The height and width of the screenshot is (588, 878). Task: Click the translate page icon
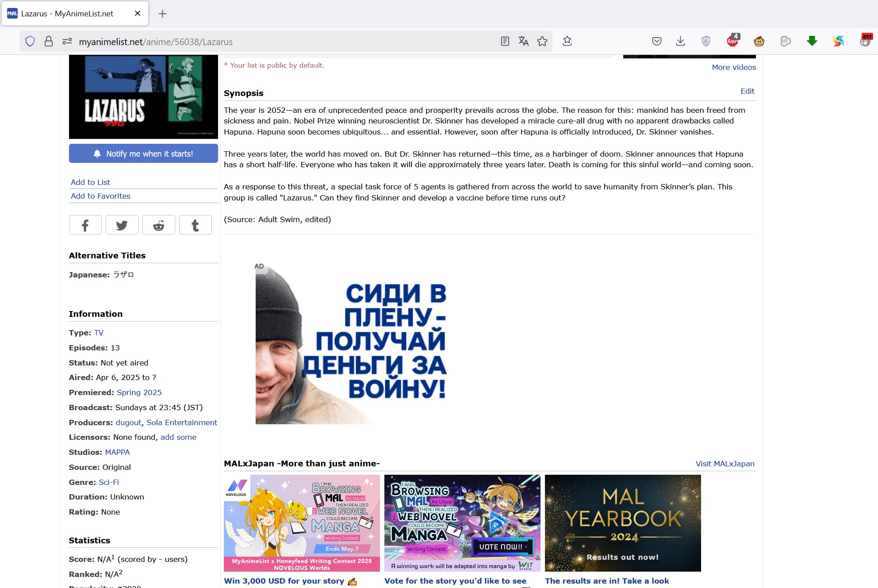(523, 41)
